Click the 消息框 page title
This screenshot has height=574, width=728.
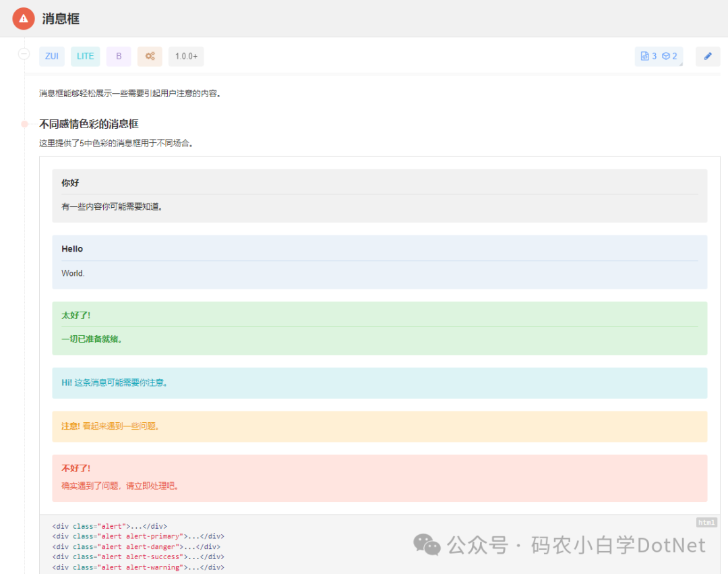click(61, 19)
